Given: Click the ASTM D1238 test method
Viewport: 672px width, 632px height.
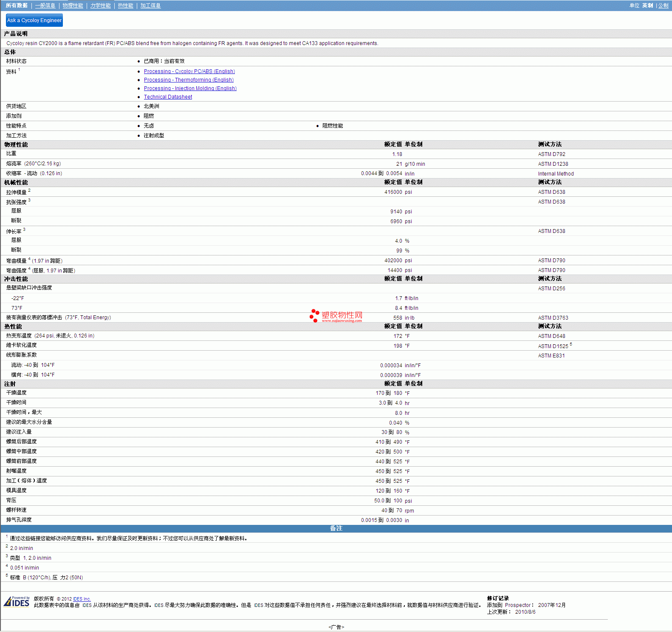Looking at the screenshot, I should (x=553, y=164).
